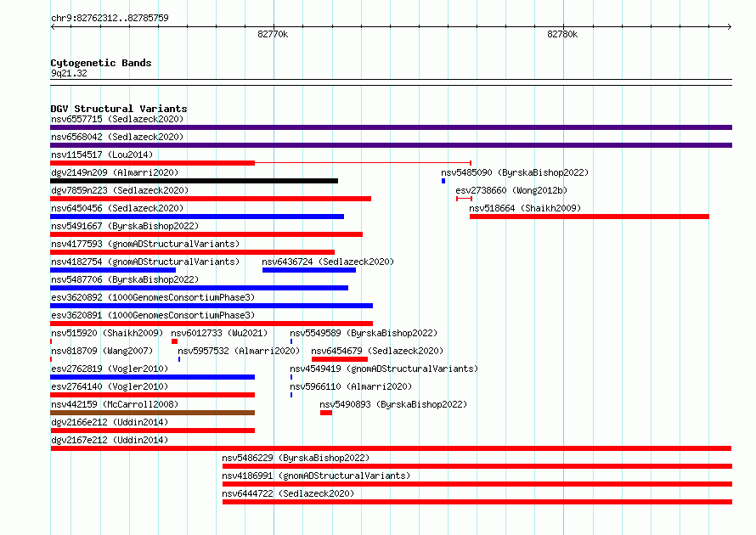Viewport: 756px width, 535px height.
Task: Click the blue nsv6436724 variant bar
Action: click(309, 270)
